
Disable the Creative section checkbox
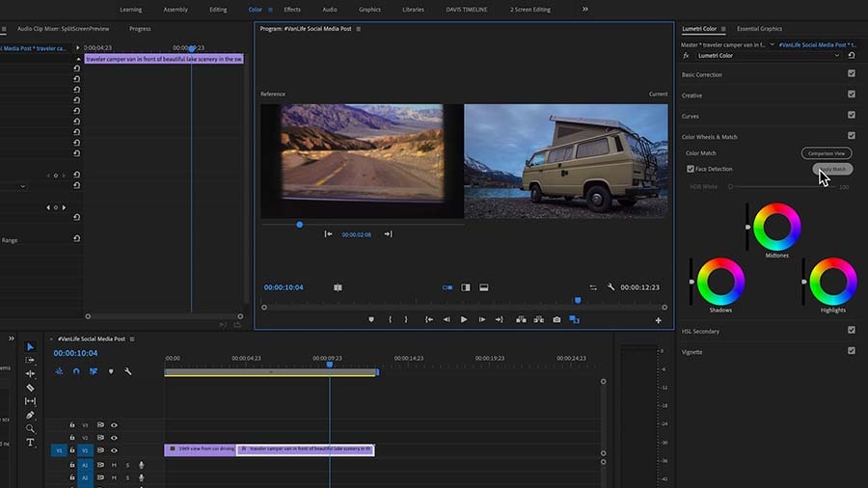point(852,95)
